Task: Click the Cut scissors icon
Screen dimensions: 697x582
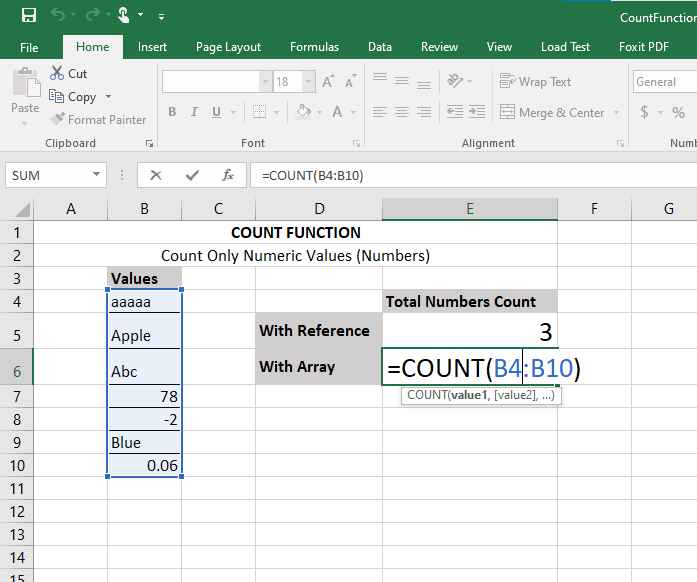Action: (x=56, y=73)
